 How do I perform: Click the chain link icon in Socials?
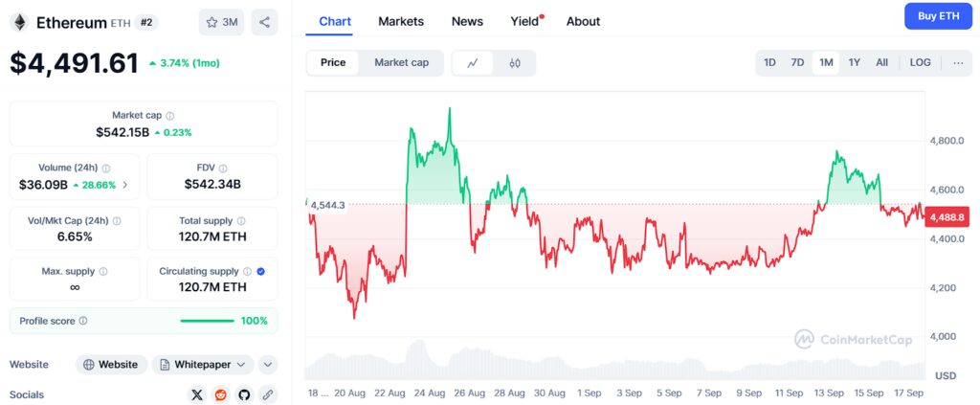tap(268, 394)
